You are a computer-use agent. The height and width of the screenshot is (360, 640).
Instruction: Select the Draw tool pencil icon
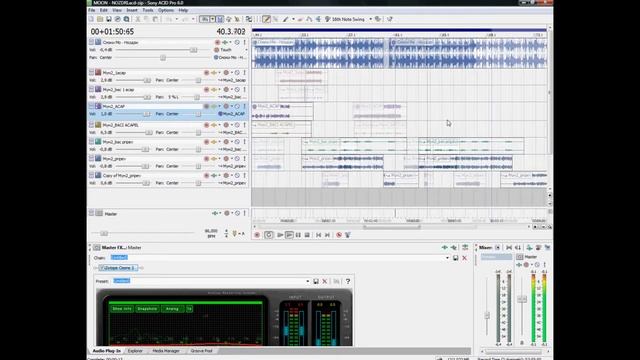(x=266, y=19)
